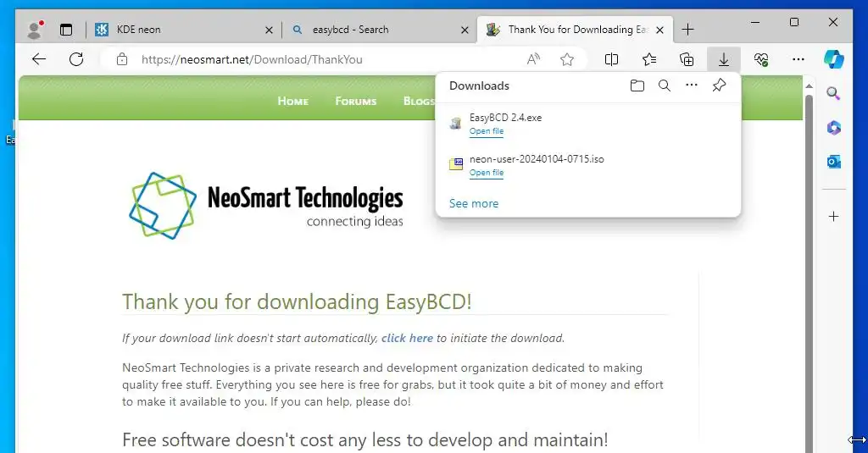Launch Copilot from the toolbar
The image size is (868, 453).
834,59
